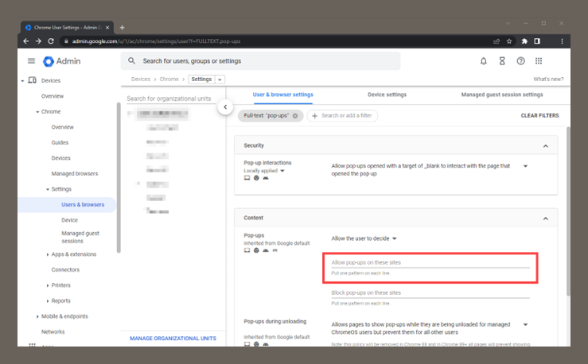Click the Allow pop-ups on these sites field
This screenshot has height=364, width=588.
pyautogui.click(x=430, y=261)
